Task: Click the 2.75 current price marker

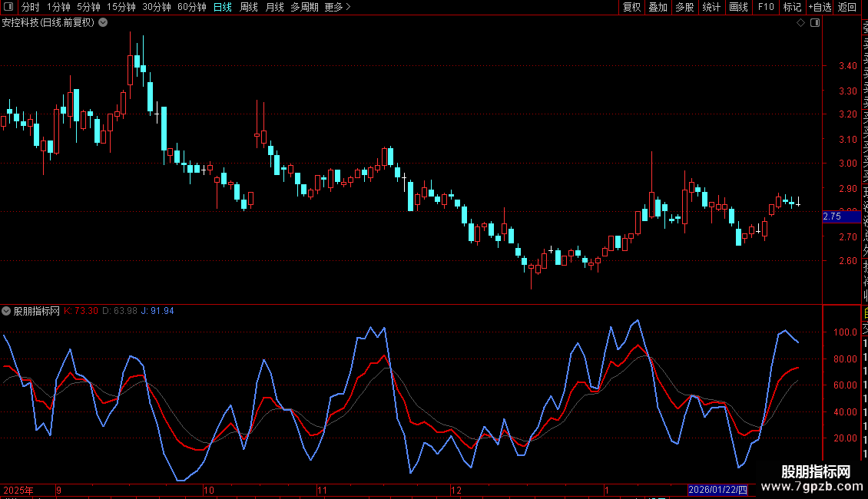Action: pos(841,216)
